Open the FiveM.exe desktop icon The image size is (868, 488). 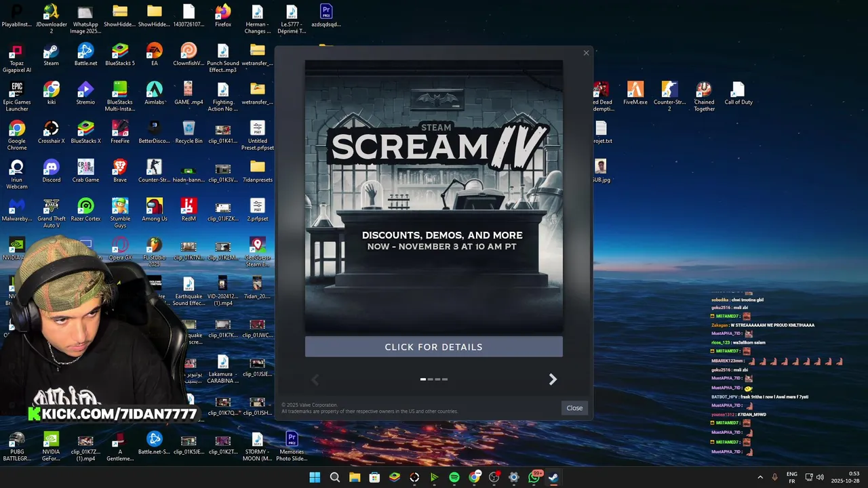click(x=635, y=94)
